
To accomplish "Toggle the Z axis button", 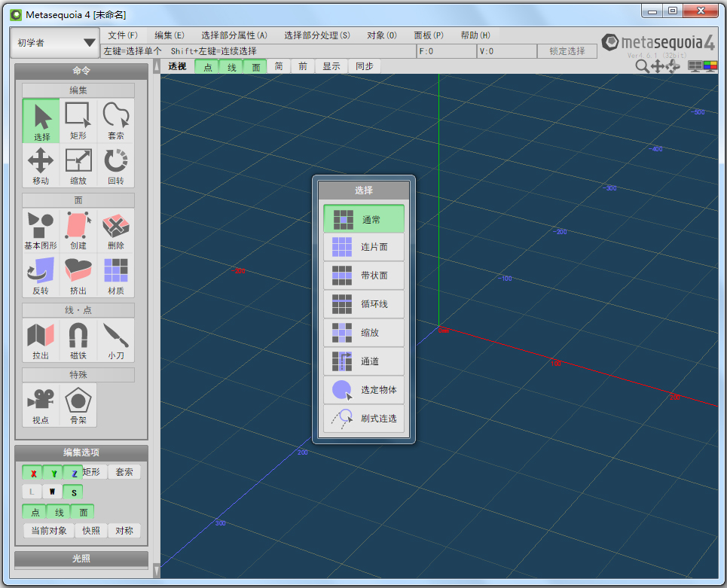I will [x=73, y=473].
